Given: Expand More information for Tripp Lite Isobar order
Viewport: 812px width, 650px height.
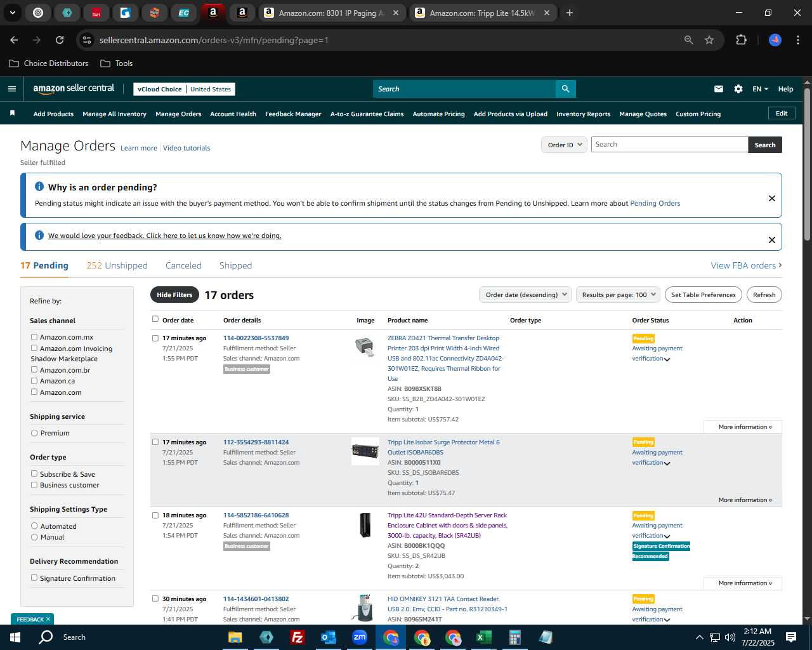Looking at the screenshot, I should pyautogui.click(x=745, y=500).
